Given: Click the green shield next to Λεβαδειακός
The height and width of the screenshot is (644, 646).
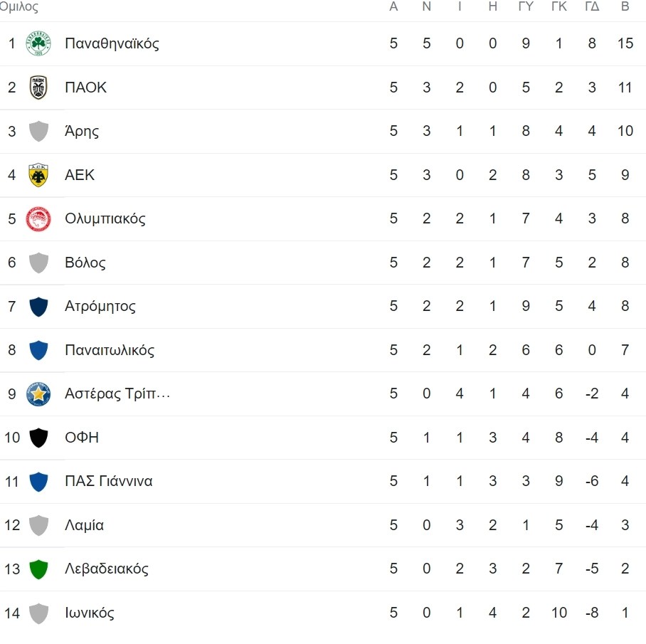Looking at the screenshot, I should (38, 569).
